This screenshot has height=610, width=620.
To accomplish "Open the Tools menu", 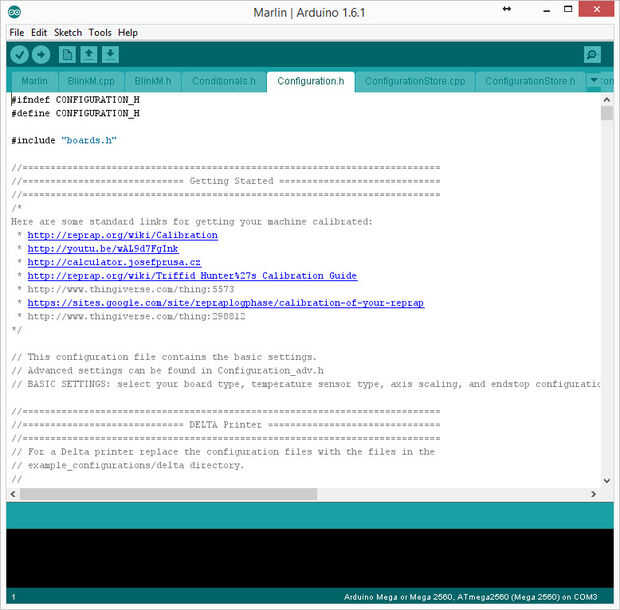I will [100, 32].
